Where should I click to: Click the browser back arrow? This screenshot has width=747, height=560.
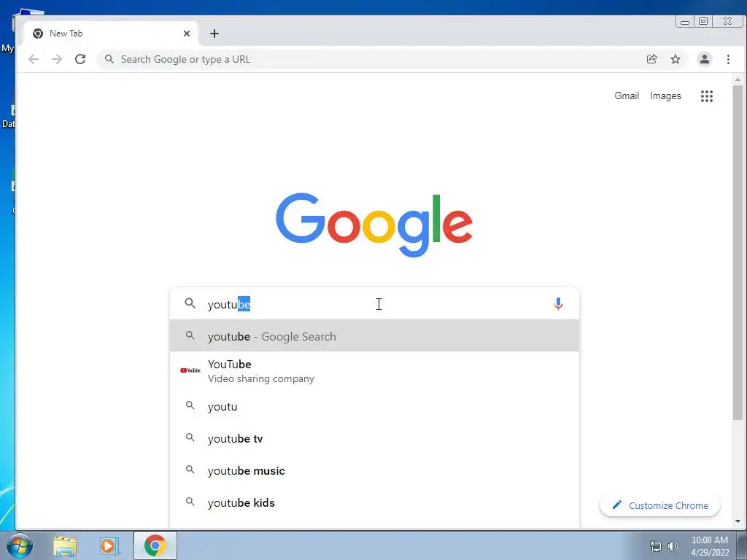tap(34, 59)
